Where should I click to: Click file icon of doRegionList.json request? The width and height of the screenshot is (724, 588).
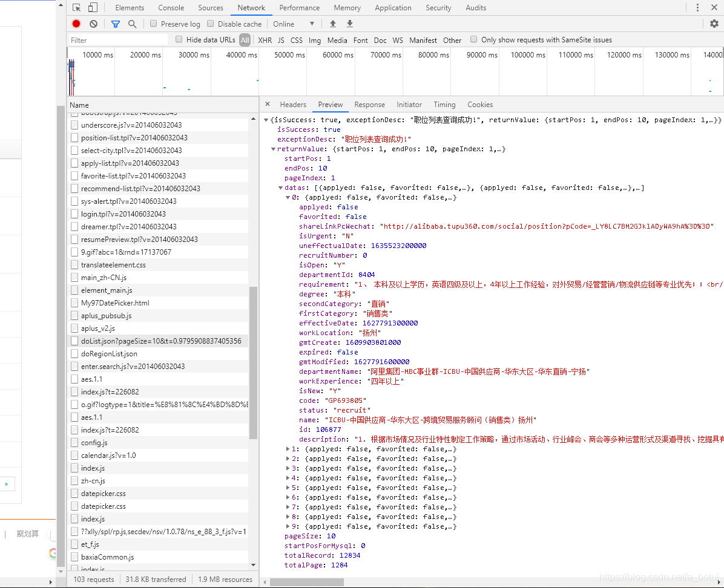point(74,353)
